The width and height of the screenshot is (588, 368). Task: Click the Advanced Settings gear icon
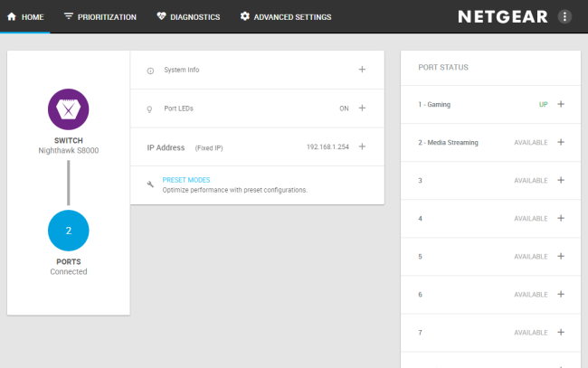[245, 16]
